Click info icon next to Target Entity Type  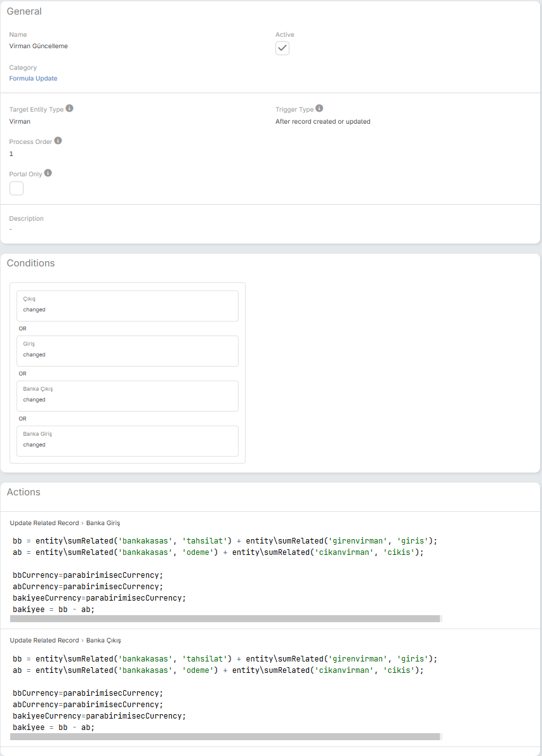[x=70, y=108]
